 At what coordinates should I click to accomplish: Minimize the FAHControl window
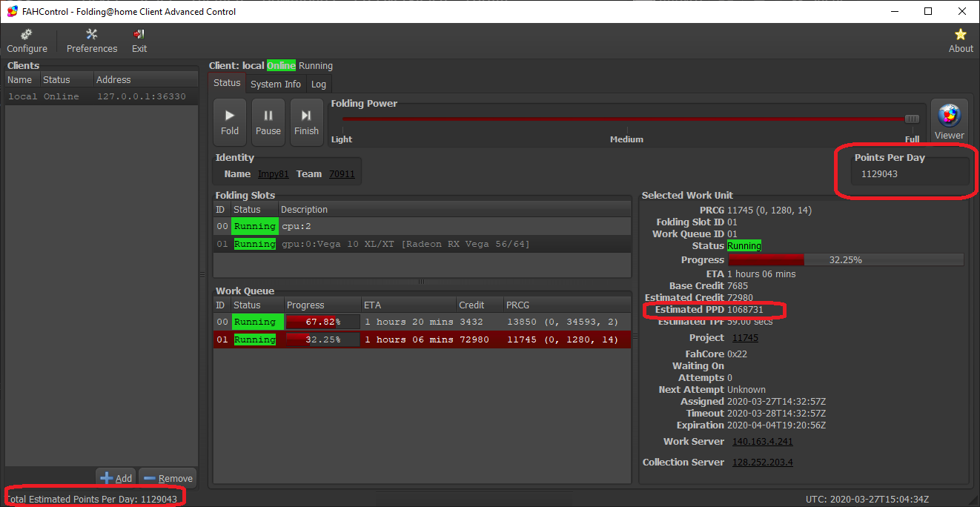tap(894, 11)
